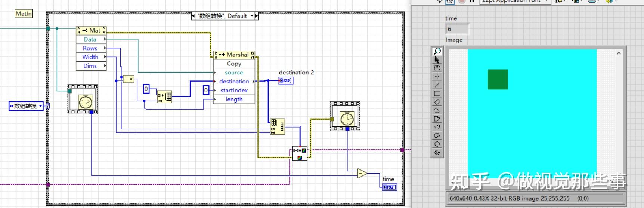Click the Initialize Array node
The height and width of the screenshot is (208, 644).
tap(164, 97)
